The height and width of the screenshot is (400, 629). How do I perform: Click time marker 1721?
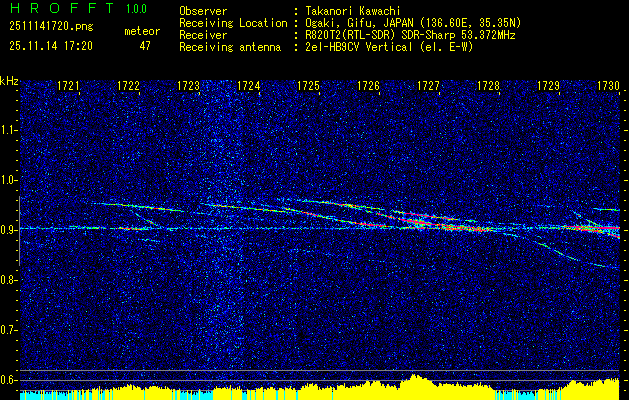tap(69, 85)
